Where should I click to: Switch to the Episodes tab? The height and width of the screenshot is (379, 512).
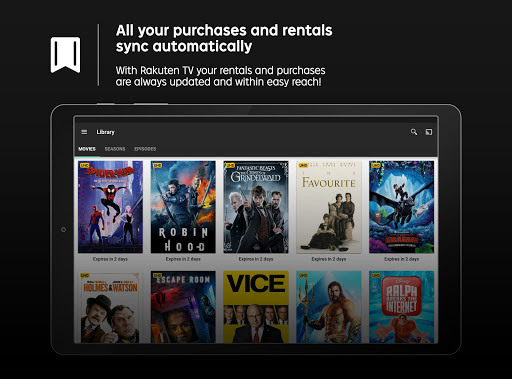click(x=145, y=149)
